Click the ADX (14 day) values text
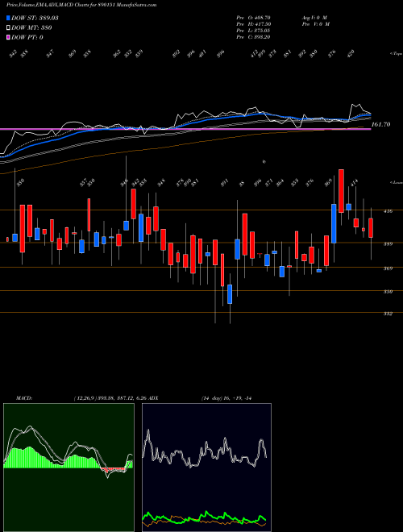This screenshot has height=532, width=403. [x=226, y=398]
